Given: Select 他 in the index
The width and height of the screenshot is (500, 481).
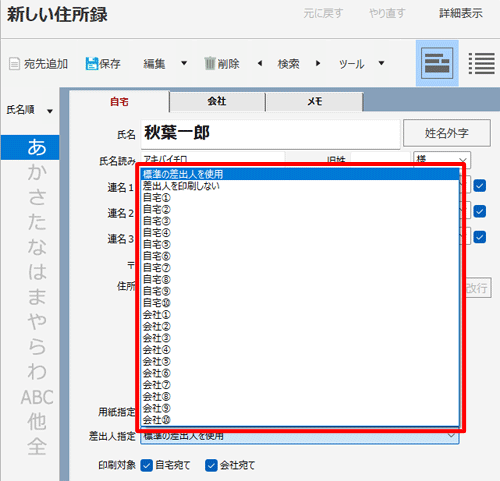Looking at the screenshot, I should [x=37, y=421].
